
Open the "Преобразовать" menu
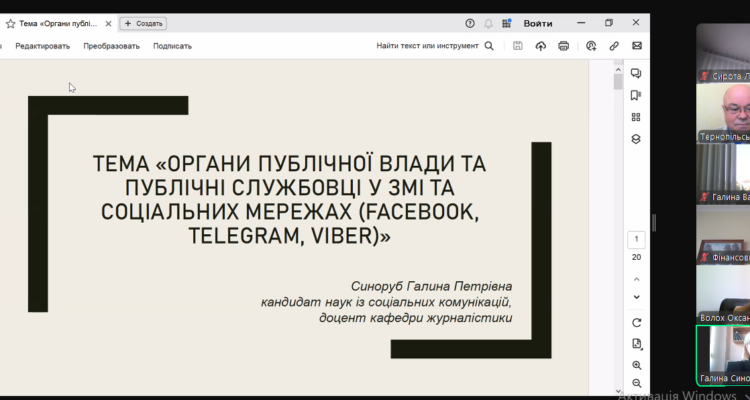(x=111, y=46)
